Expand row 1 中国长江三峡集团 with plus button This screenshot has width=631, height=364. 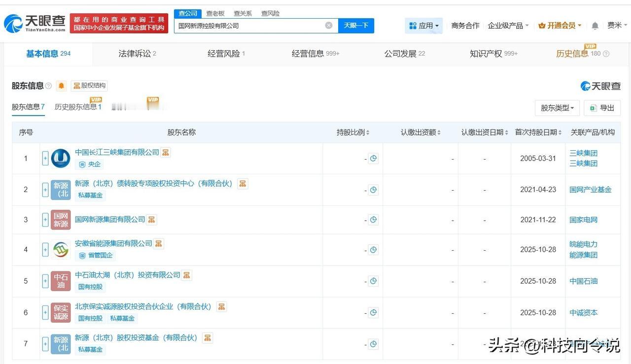[45, 159]
